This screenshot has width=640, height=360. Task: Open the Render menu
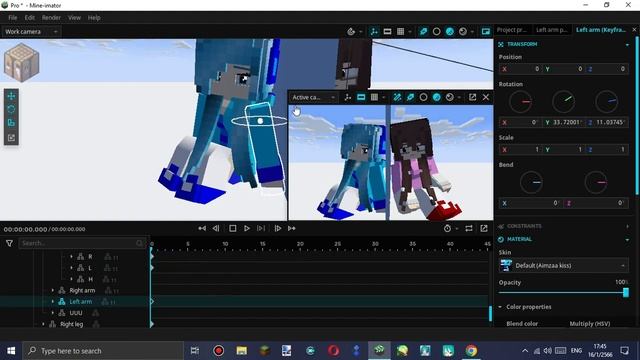(51, 18)
